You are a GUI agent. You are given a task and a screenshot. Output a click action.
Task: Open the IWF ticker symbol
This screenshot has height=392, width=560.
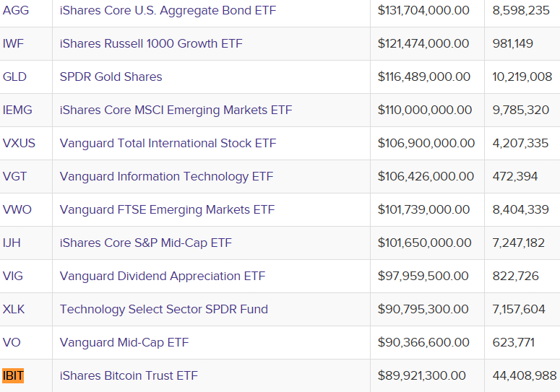(x=13, y=44)
